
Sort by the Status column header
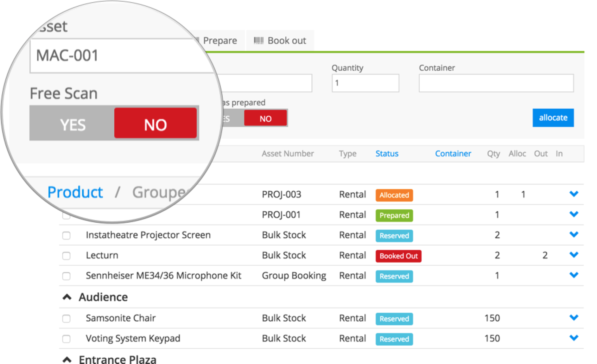point(387,154)
